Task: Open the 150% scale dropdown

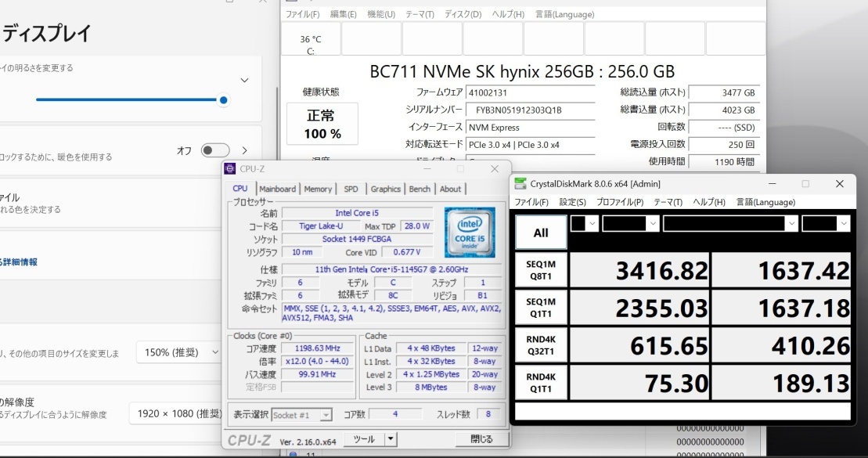Action: tap(179, 352)
